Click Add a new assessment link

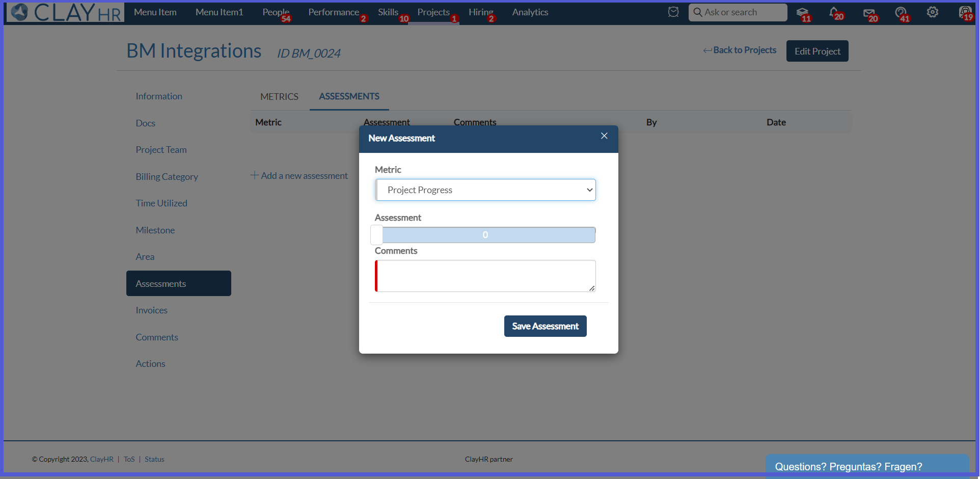[300, 175]
